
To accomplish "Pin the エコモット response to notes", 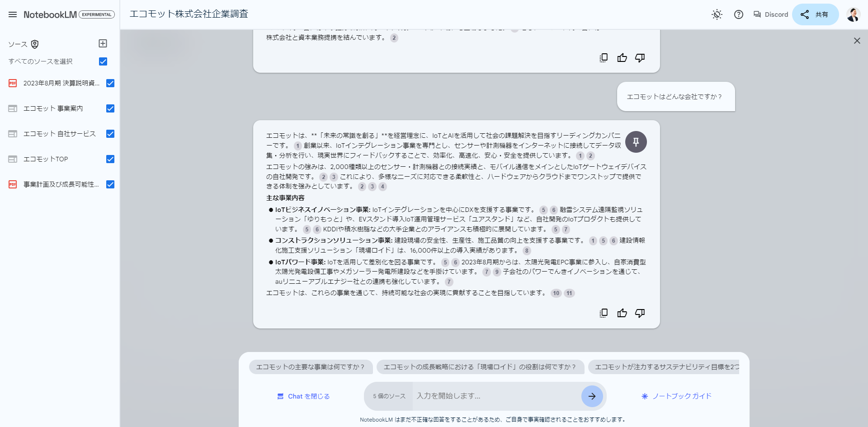I will (x=636, y=142).
